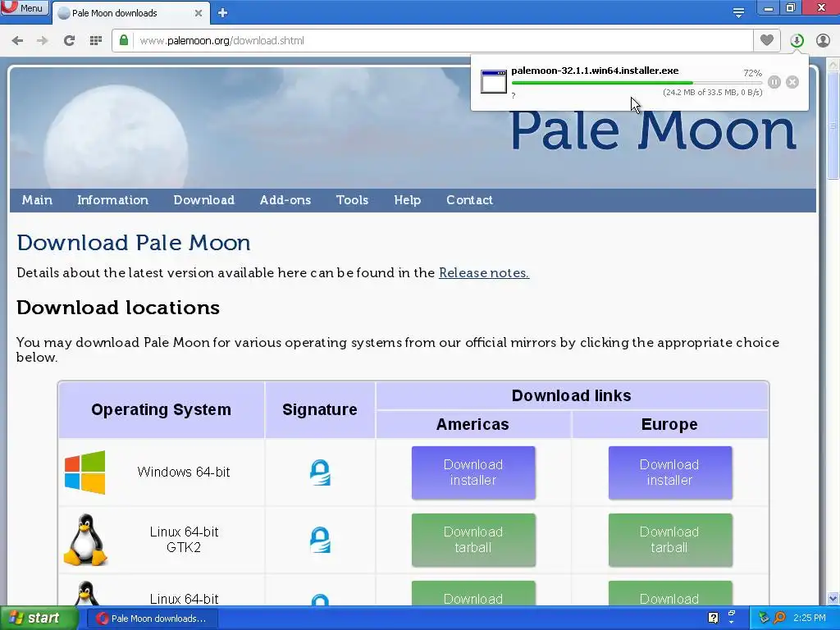The image size is (840, 630).
Task: Open the user account profile icon
Action: pyautogui.click(x=823, y=41)
